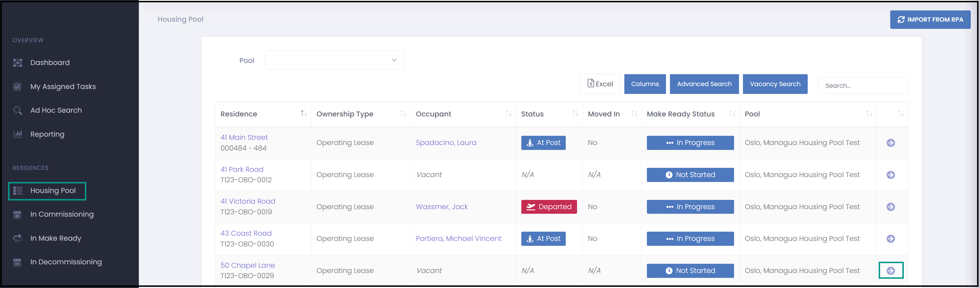Click the My Assigned Tasks checkmark icon
The height and width of the screenshot is (288, 980).
coord(17,86)
